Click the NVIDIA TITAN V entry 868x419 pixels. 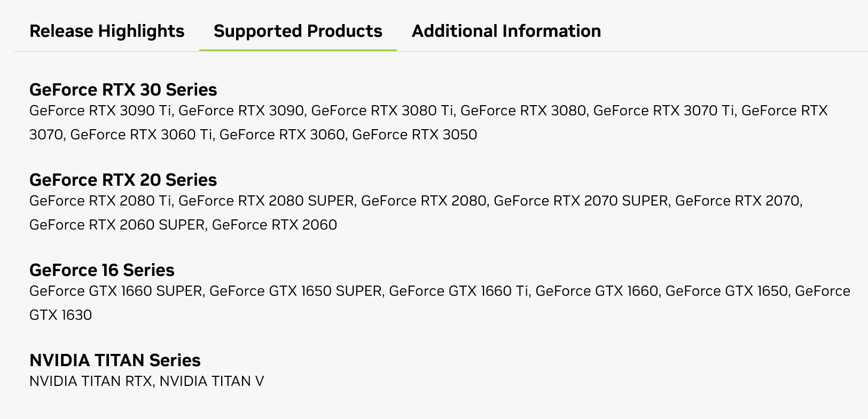point(212,381)
